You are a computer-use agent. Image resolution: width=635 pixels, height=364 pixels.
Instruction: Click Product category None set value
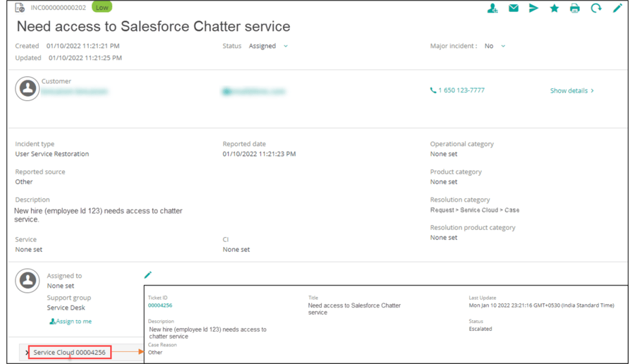coord(444,182)
